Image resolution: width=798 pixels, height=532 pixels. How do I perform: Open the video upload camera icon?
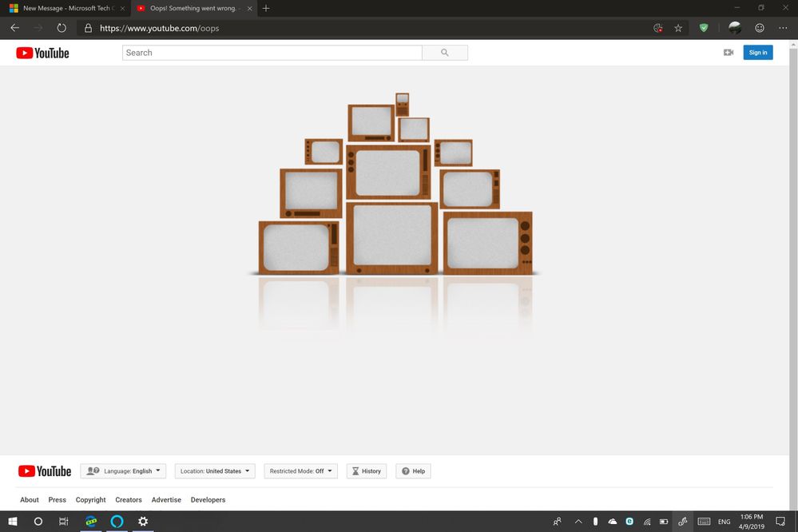point(728,52)
